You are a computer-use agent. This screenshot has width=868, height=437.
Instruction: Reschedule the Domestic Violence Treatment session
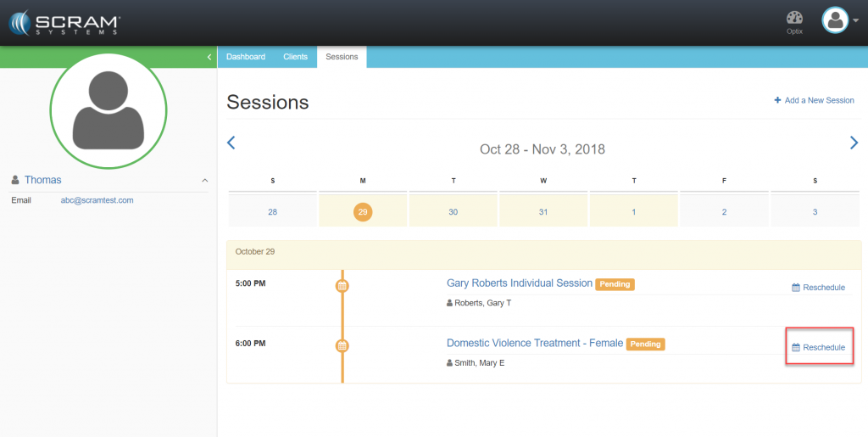(x=818, y=347)
